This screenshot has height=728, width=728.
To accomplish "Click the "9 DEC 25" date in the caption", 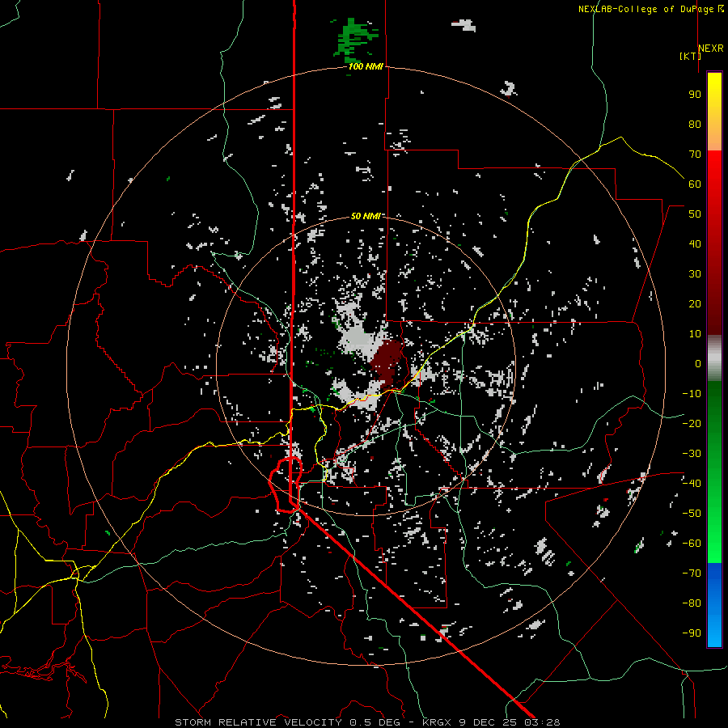I will [489, 722].
